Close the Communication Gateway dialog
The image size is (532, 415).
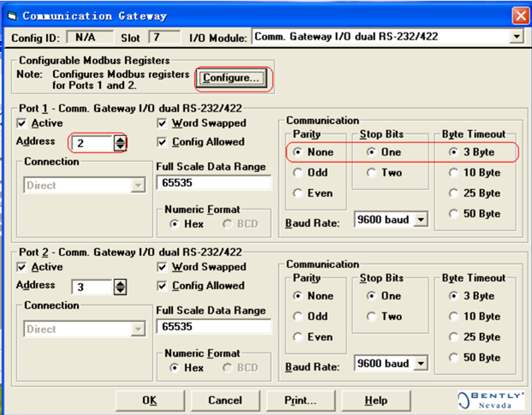coord(521,15)
